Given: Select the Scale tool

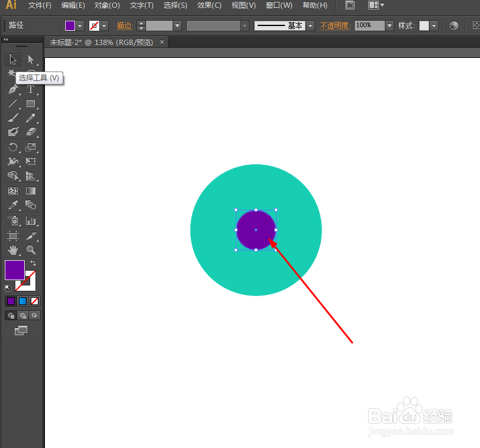Looking at the screenshot, I should point(31,147).
